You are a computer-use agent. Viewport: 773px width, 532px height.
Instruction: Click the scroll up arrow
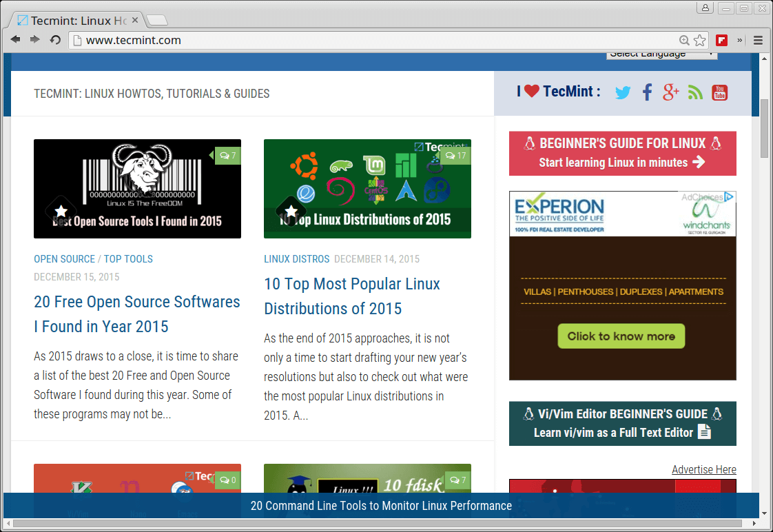(765, 58)
